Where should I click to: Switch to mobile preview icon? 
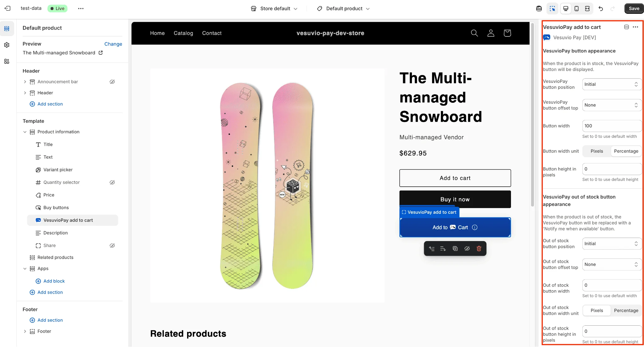pos(576,8)
